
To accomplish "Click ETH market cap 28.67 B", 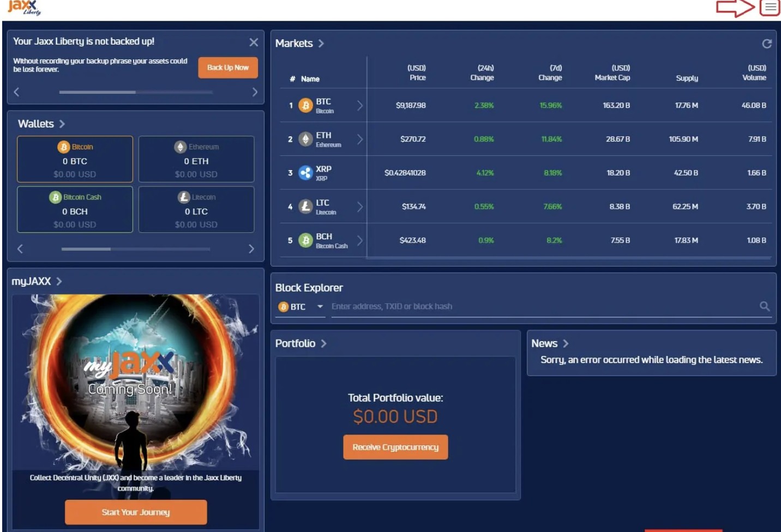I will tap(618, 140).
